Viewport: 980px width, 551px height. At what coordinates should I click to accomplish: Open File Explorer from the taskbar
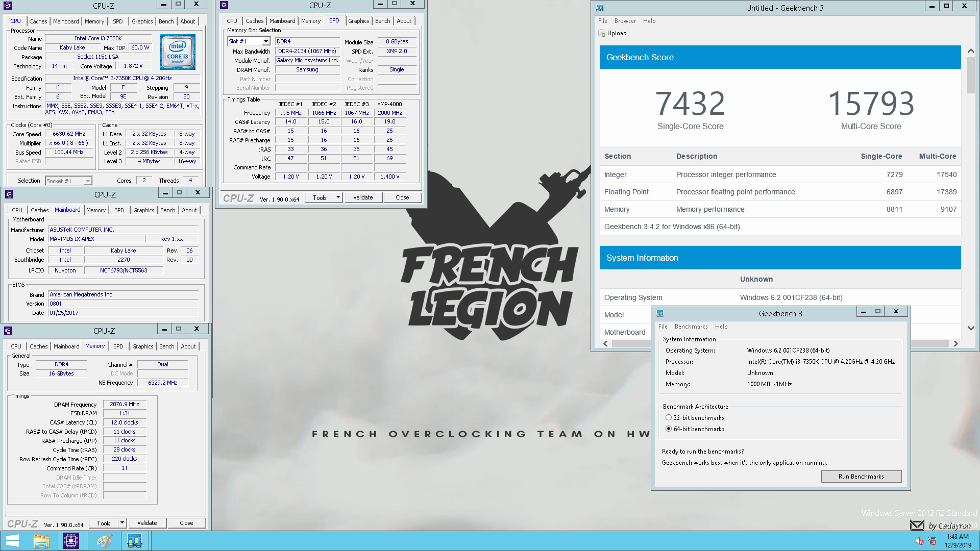point(41,541)
